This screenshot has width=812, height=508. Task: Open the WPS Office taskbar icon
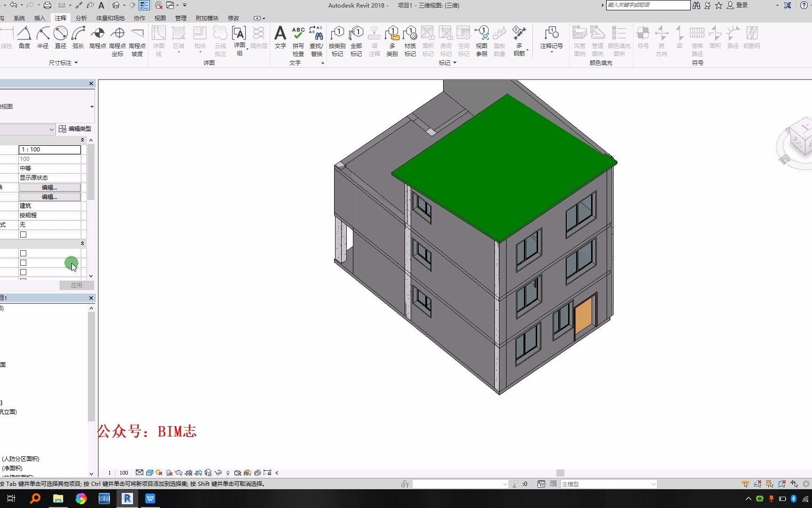click(150, 499)
